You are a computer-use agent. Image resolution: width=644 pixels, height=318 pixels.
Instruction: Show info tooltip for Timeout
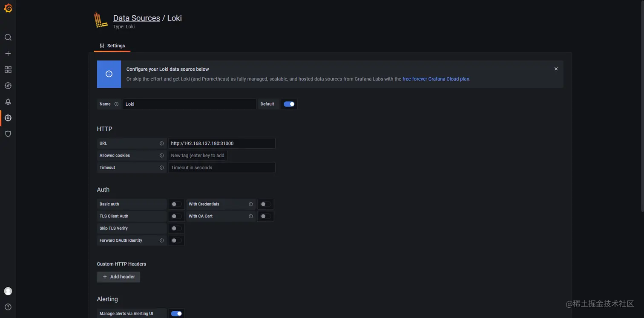(x=161, y=168)
